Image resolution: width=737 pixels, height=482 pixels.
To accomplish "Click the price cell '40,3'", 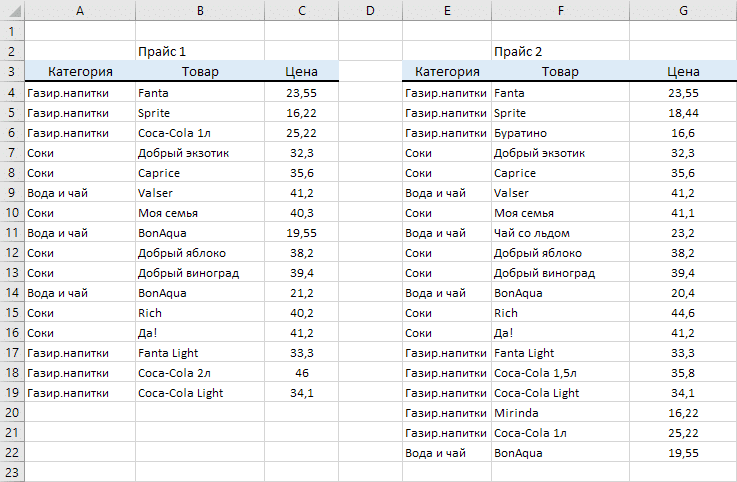I will (x=301, y=213).
